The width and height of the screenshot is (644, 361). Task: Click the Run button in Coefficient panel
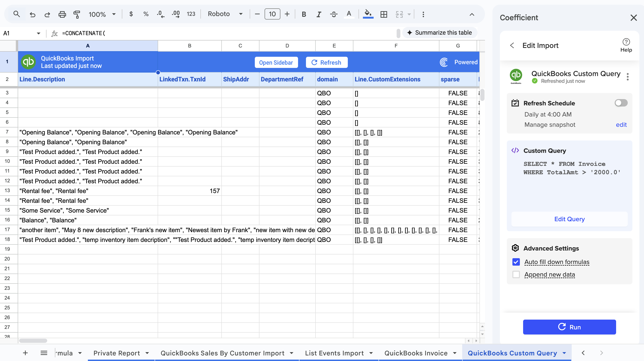[569, 327]
